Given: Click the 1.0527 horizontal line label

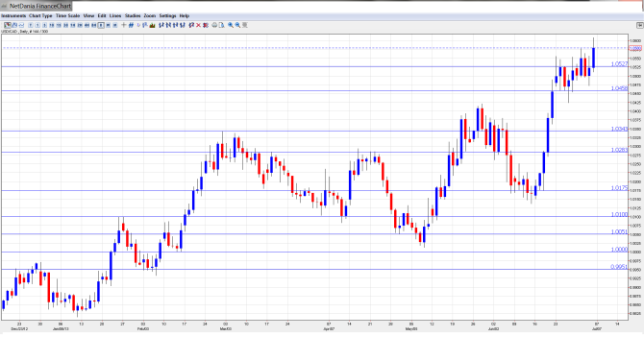Looking at the screenshot, I should tap(619, 64).
